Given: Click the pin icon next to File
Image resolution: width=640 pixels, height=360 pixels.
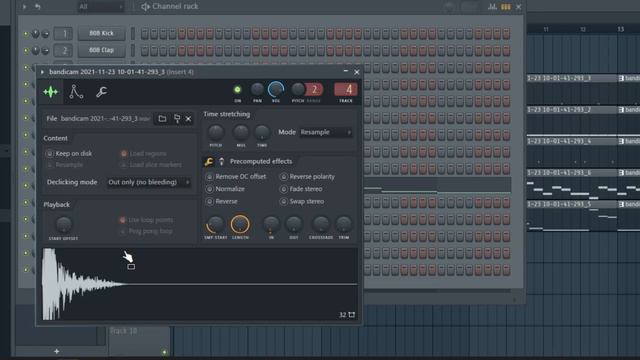Looking at the screenshot, I should pyautogui.click(x=177, y=119).
